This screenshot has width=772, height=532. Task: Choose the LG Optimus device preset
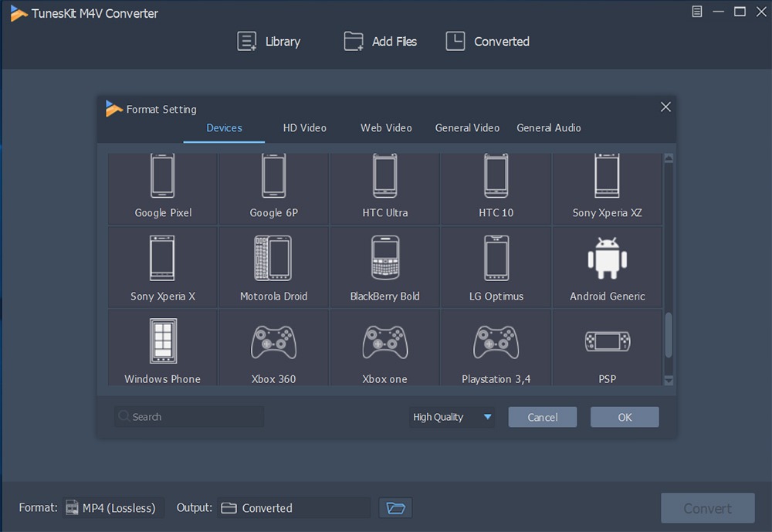point(496,267)
